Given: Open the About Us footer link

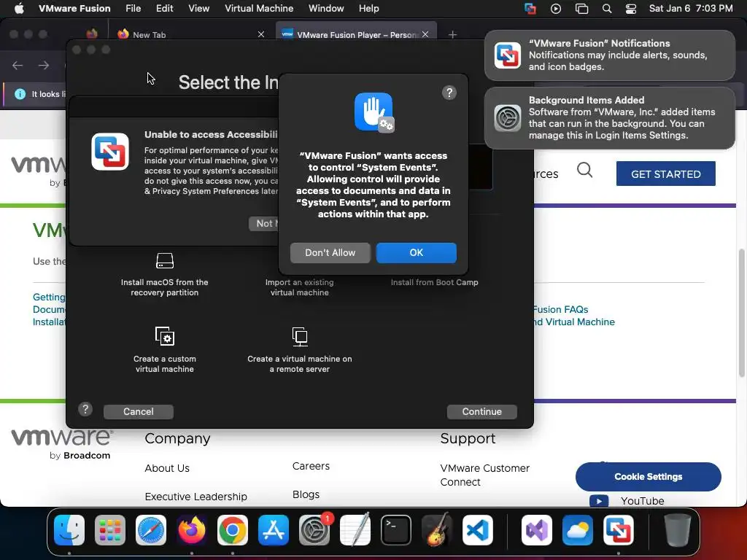Looking at the screenshot, I should tap(167, 468).
